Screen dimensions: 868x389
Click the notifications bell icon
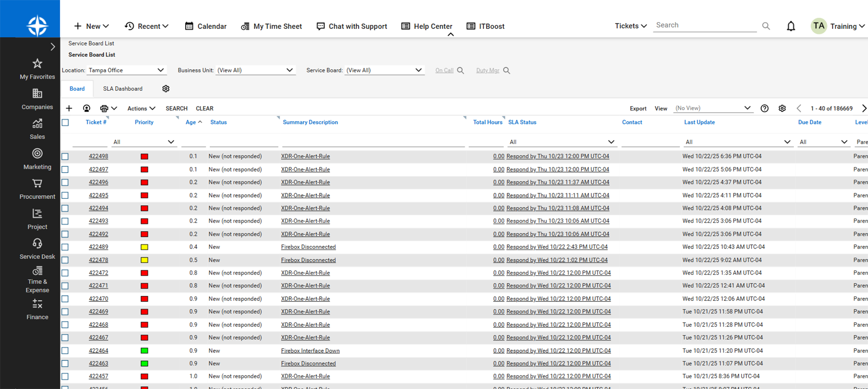click(x=791, y=26)
